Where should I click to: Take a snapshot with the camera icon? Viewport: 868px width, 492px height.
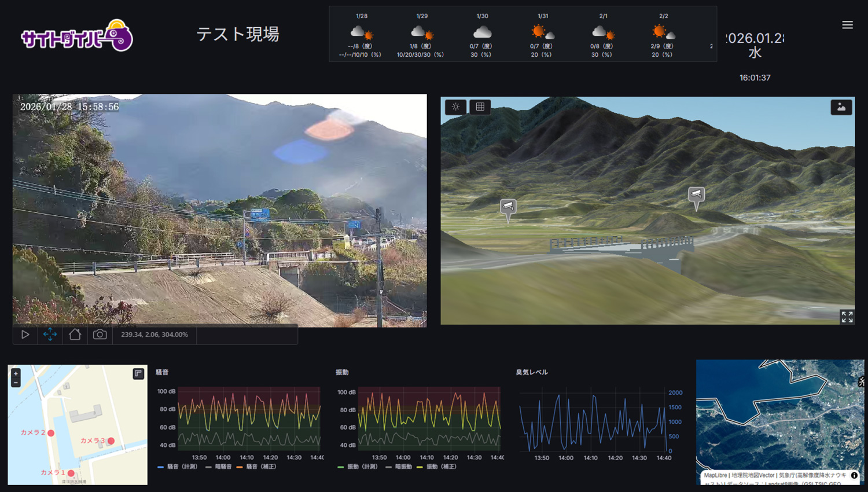coord(100,335)
